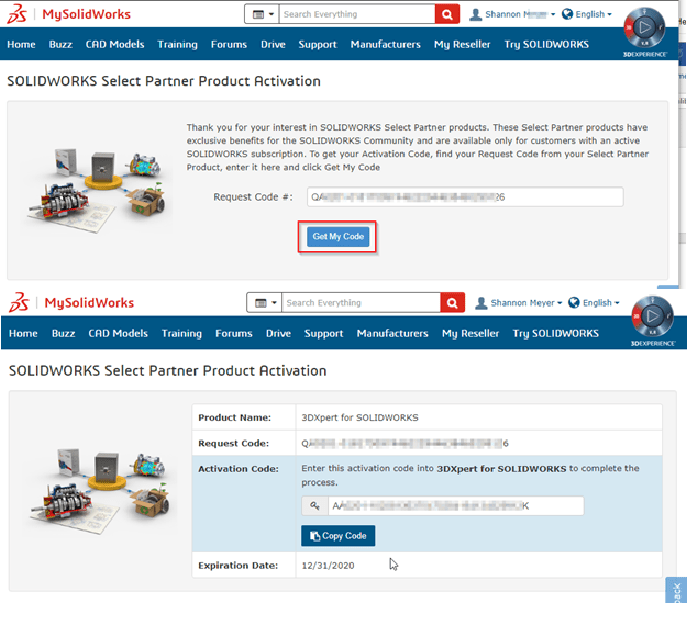Click Search Everything field in lower header
694x618 pixels.
363,305
